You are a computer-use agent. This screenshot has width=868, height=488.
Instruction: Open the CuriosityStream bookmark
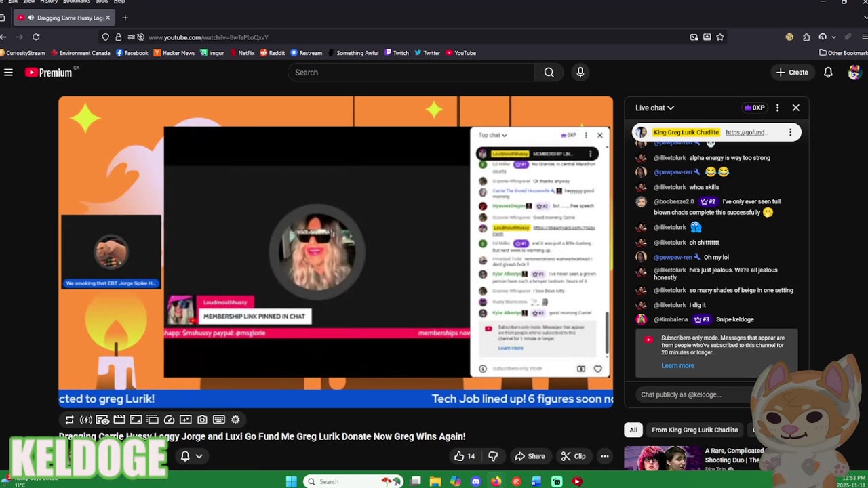coord(22,53)
